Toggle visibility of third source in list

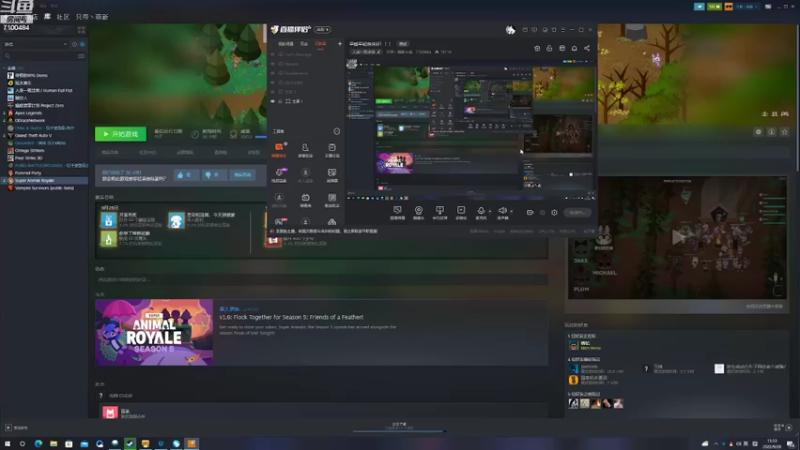point(273,73)
